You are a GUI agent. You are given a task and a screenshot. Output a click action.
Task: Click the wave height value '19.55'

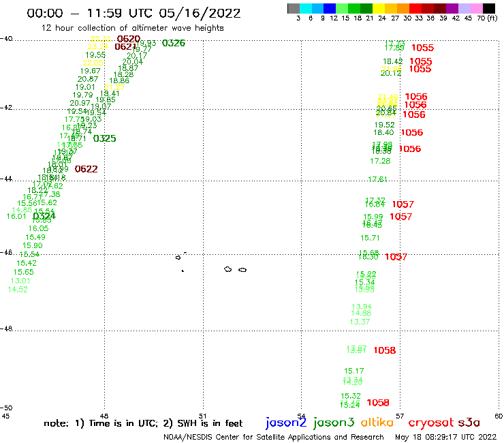coord(95,55)
